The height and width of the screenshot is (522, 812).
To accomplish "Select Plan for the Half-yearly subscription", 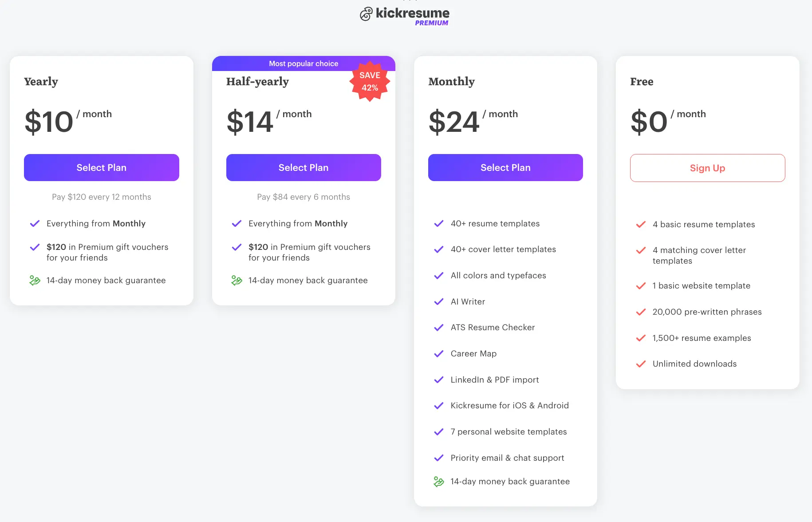I will pos(303,167).
